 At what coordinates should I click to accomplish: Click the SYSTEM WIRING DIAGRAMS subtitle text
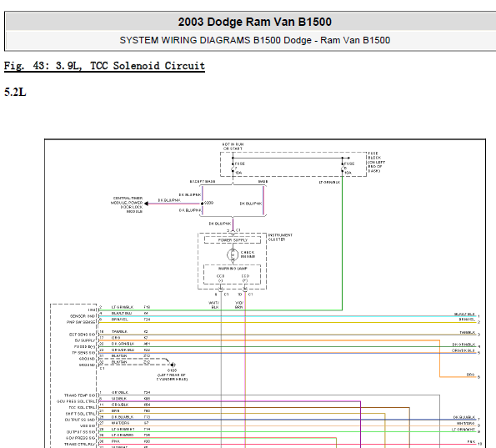254,40
